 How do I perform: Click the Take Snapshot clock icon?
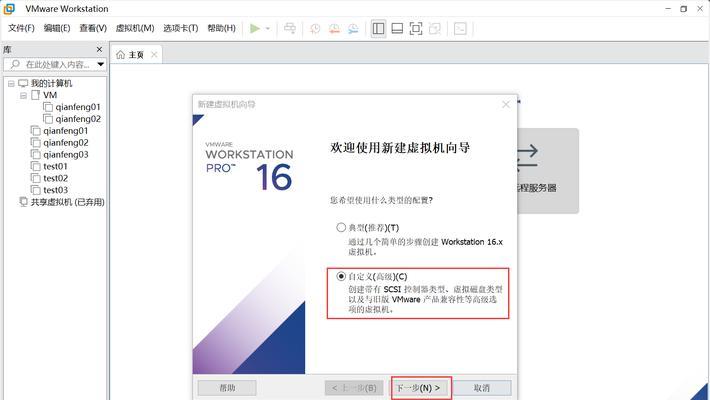pyautogui.click(x=315, y=29)
